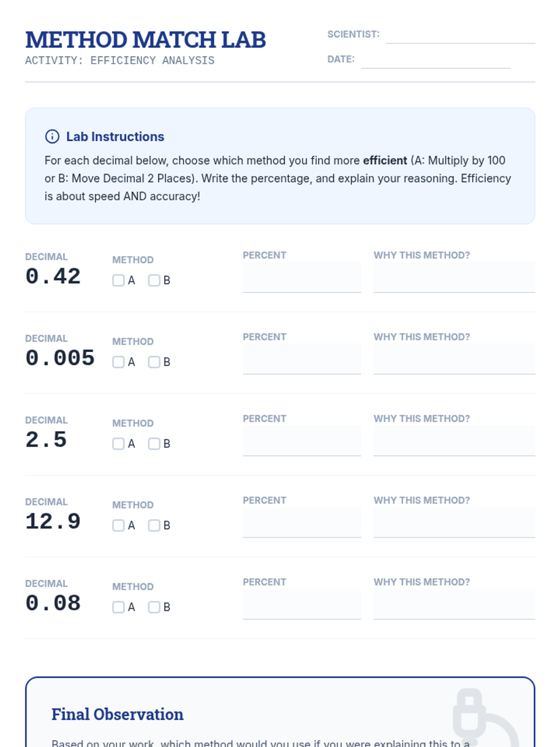Check method B for decimal 0.42

(154, 280)
